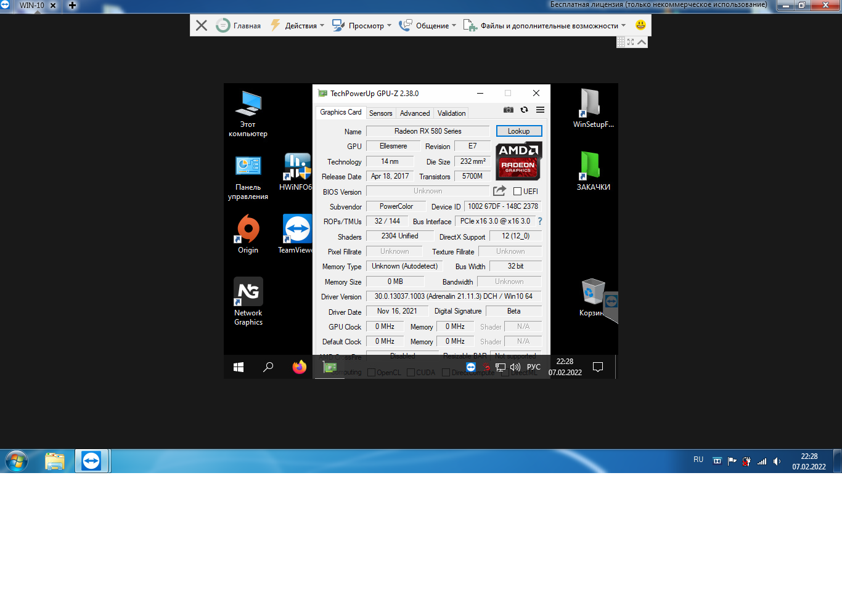The image size is (842, 616).
Task: Take a GPU-Z screenshot with camera icon
Action: tap(509, 110)
